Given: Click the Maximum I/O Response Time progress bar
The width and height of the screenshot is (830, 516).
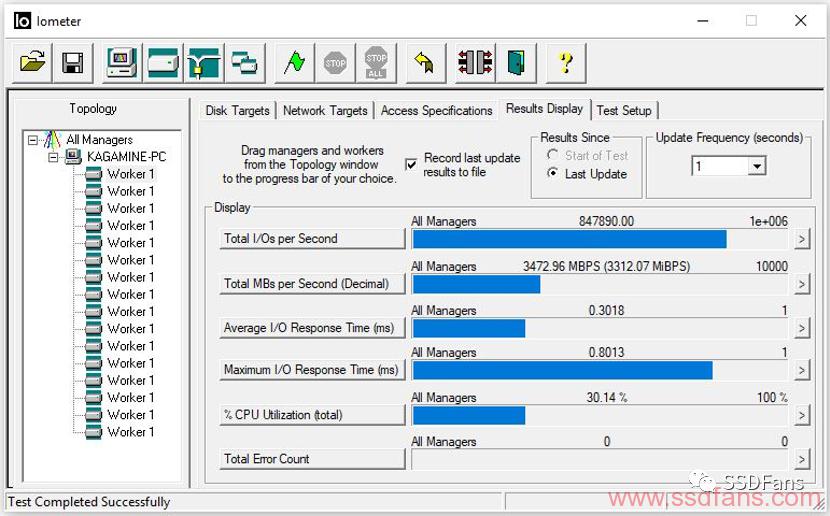Looking at the screenshot, I should (599, 370).
